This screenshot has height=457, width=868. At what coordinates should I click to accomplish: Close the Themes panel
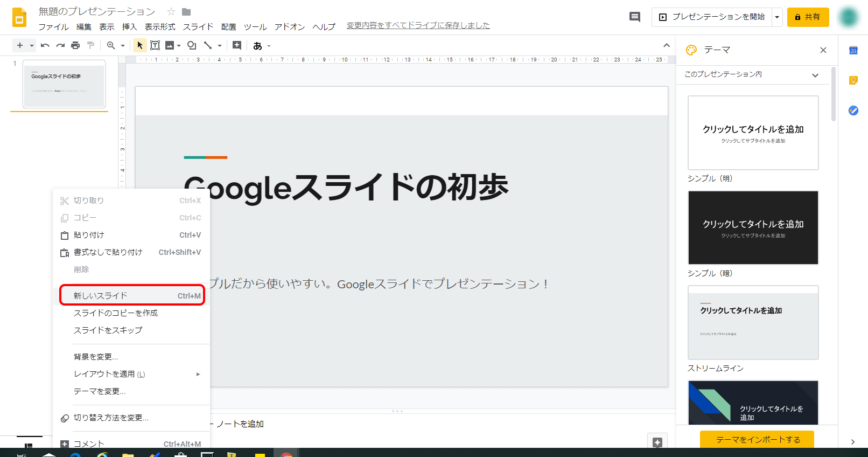click(823, 50)
